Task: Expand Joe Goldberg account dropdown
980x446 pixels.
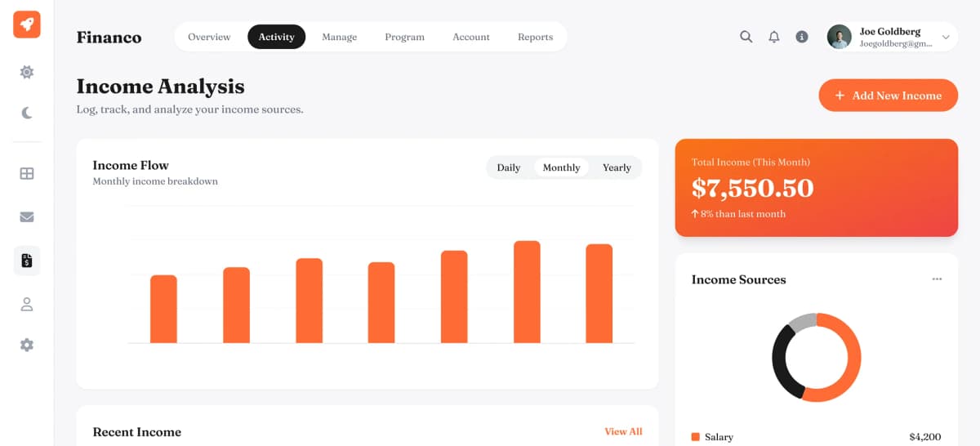Action: tap(946, 37)
